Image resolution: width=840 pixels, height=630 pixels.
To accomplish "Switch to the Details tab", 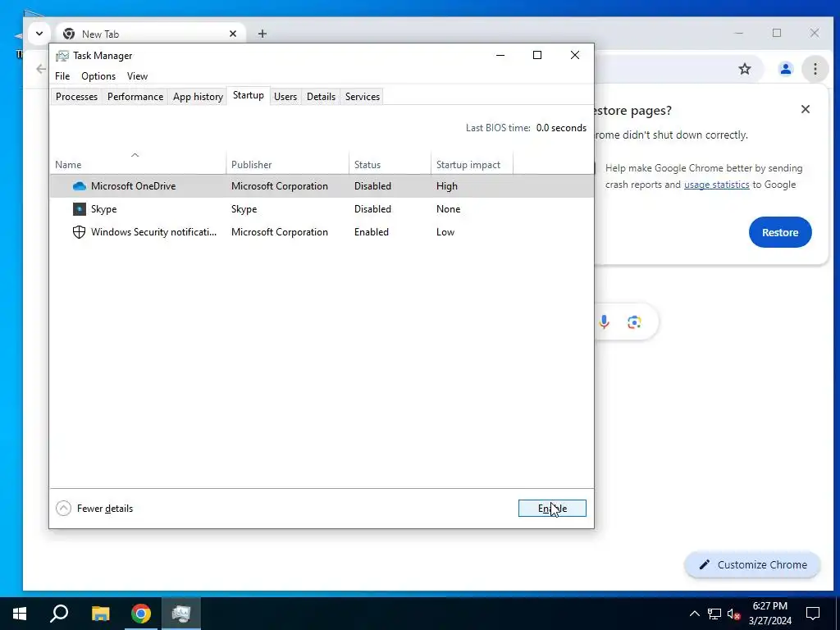I will point(321,97).
